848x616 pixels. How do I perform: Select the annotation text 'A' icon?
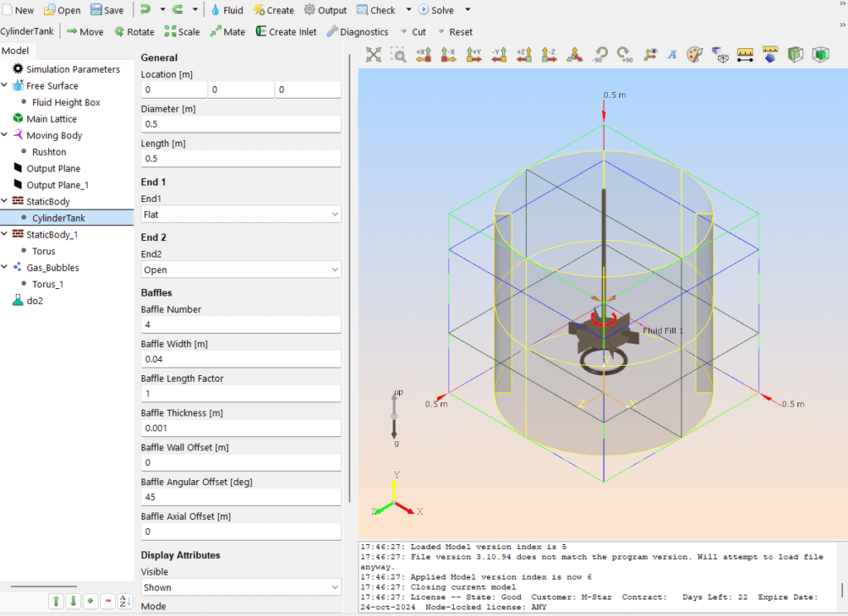click(673, 55)
